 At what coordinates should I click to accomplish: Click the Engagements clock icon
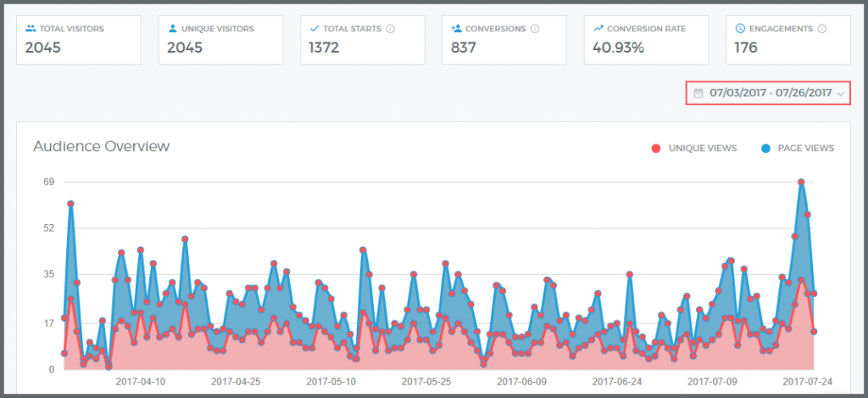(741, 29)
